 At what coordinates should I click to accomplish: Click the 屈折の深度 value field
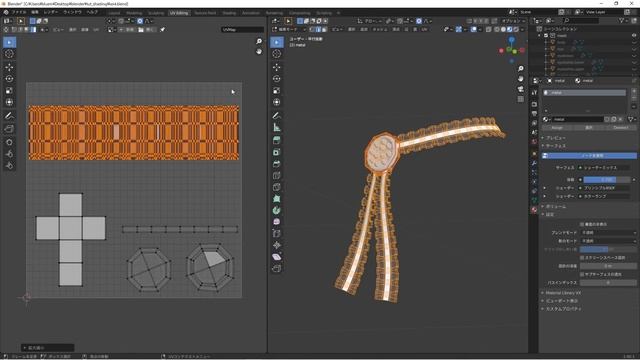(608, 266)
